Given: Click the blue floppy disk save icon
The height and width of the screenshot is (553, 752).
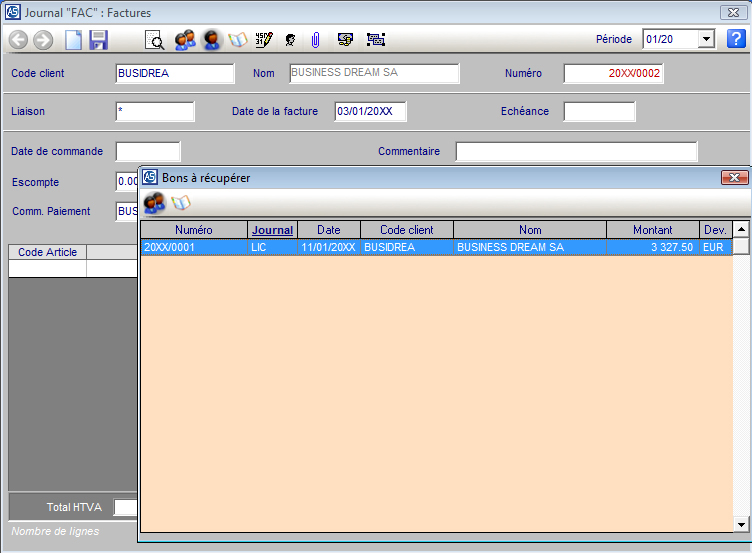Looking at the screenshot, I should [x=98, y=40].
